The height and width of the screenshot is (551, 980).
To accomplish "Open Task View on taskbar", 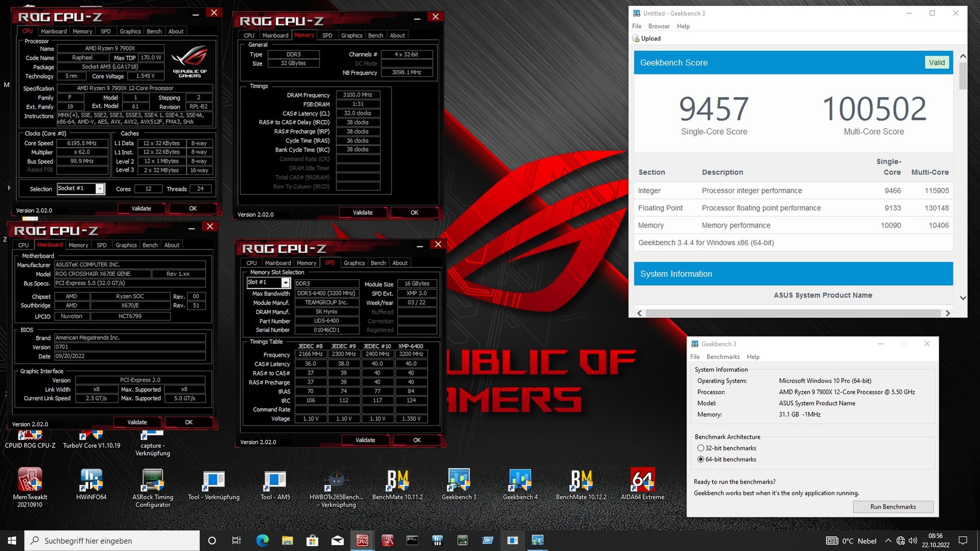I will click(x=236, y=540).
